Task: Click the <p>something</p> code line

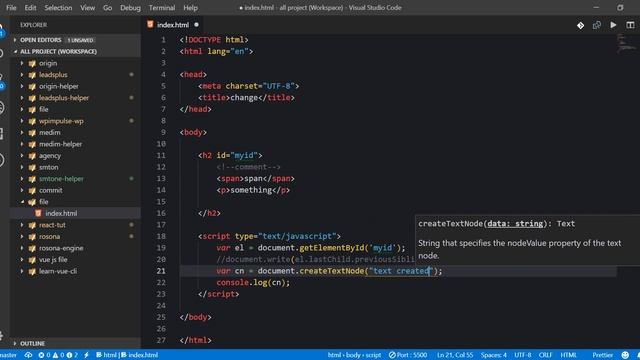Action: 253,190
